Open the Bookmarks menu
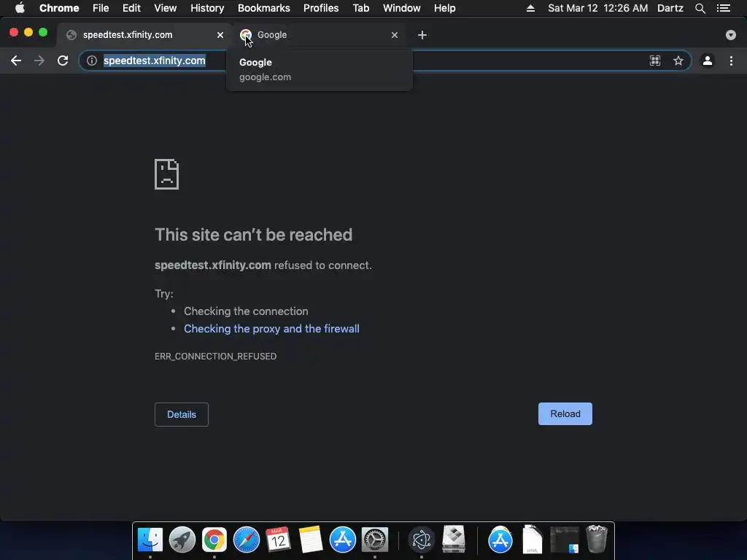The height and width of the screenshot is (560, 747). 263,8
